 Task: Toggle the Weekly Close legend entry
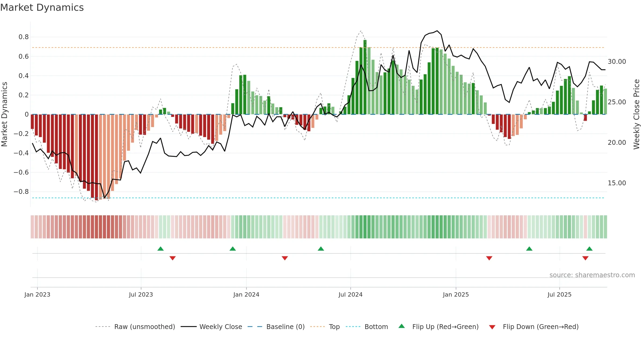[x=211, y=327]
